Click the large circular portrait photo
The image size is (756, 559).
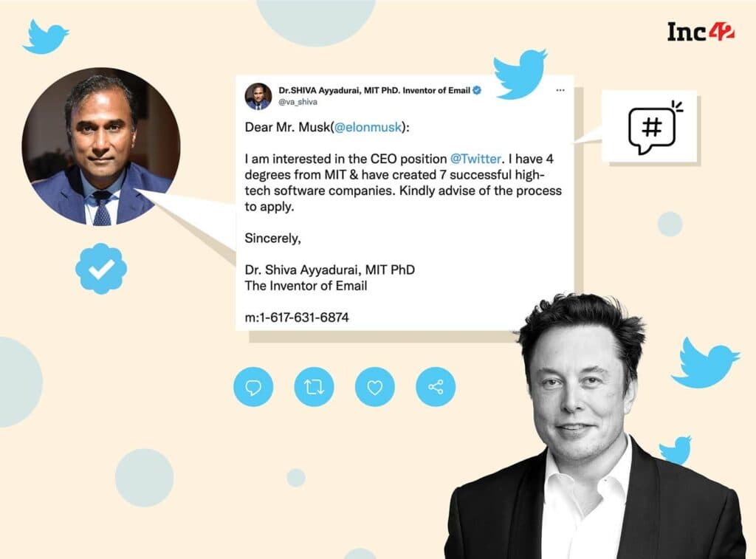coord(101,146)
